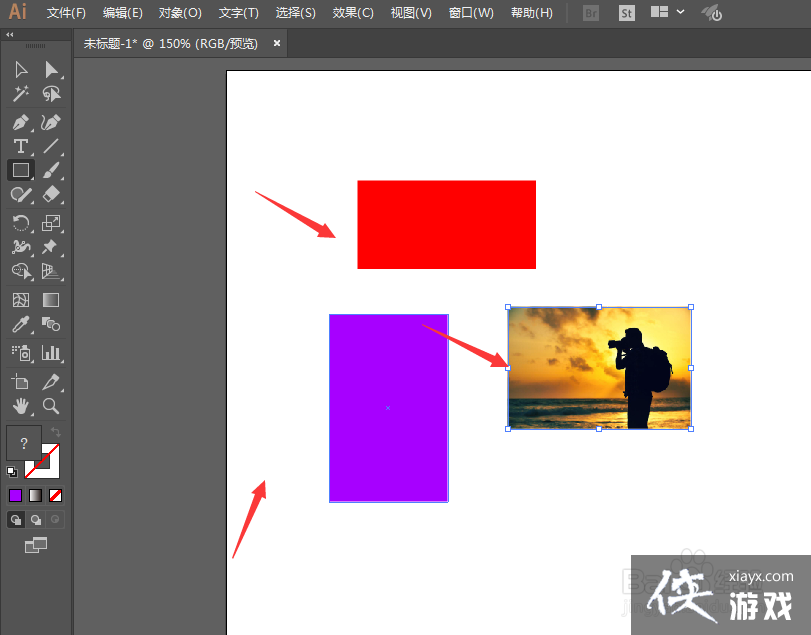
Task: Select the Gradient tool
Action: coord(51,299)
